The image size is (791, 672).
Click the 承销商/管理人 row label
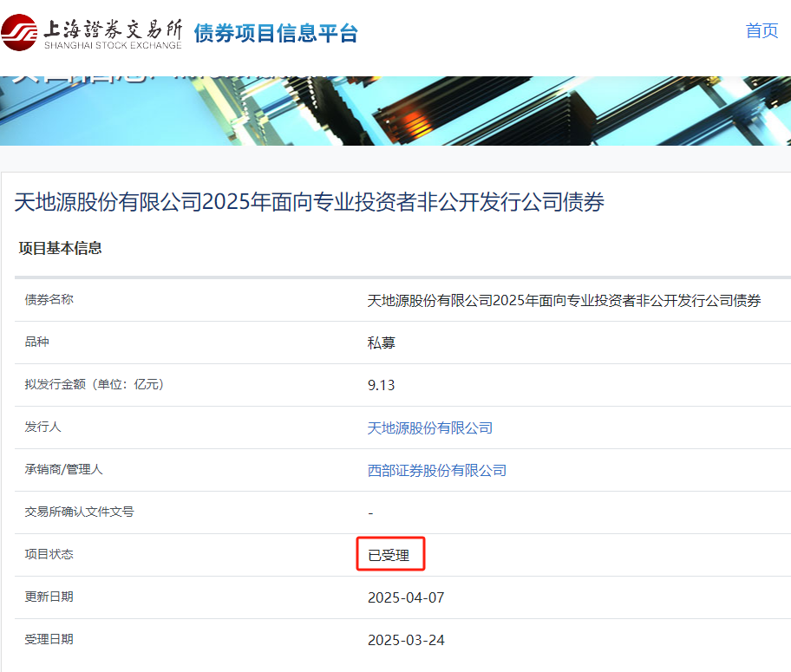click(x=63, y=469)
